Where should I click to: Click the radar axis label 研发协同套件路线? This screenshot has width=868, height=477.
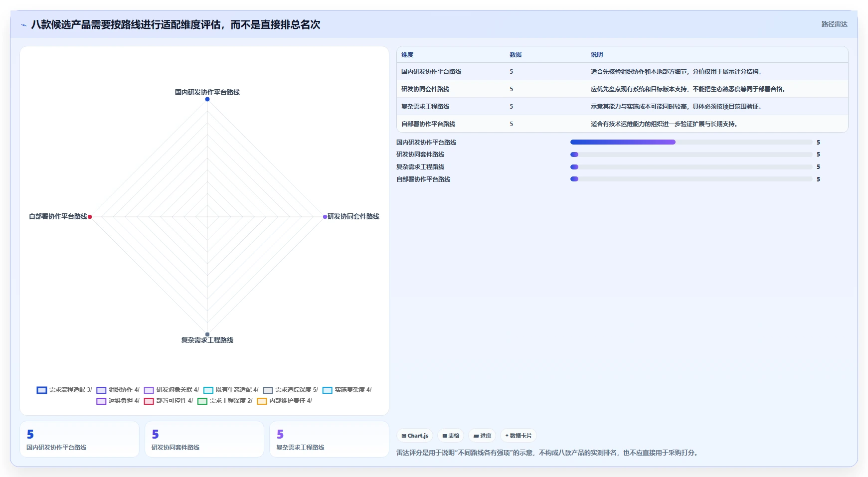point(353,216)
